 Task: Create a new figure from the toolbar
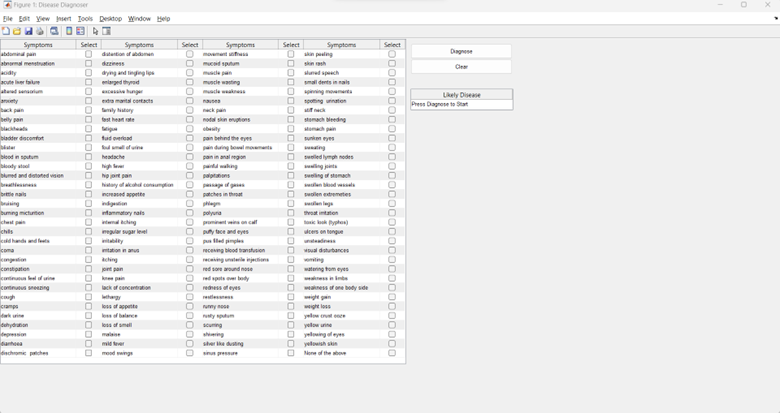point(5,31)
